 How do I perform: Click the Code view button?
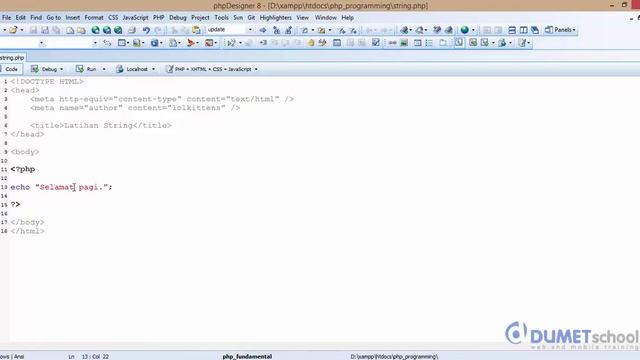(11, 69)
